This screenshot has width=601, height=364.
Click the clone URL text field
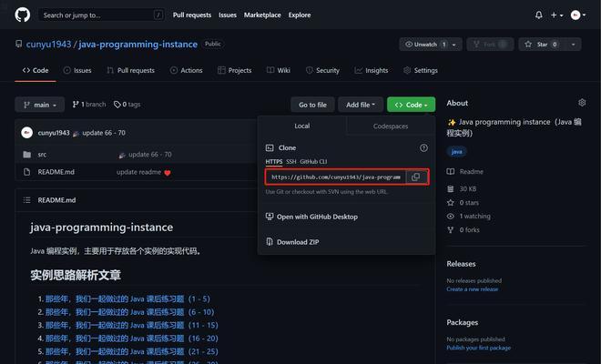(x=336, y=177)
